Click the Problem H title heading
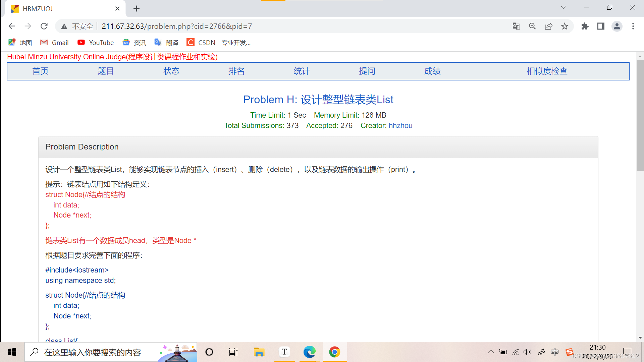 click(318, 100)
